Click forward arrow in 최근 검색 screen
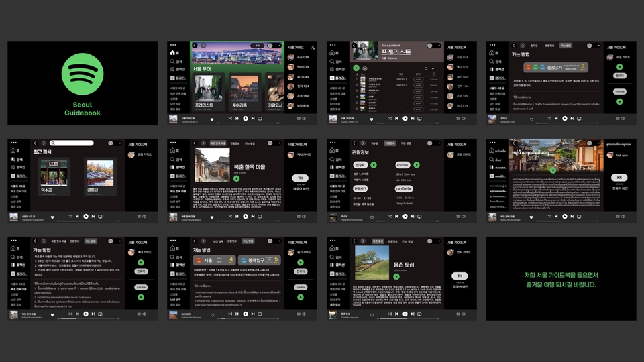Screen dimensions: 644x362 pyautogui.click(x=44, y=143)
